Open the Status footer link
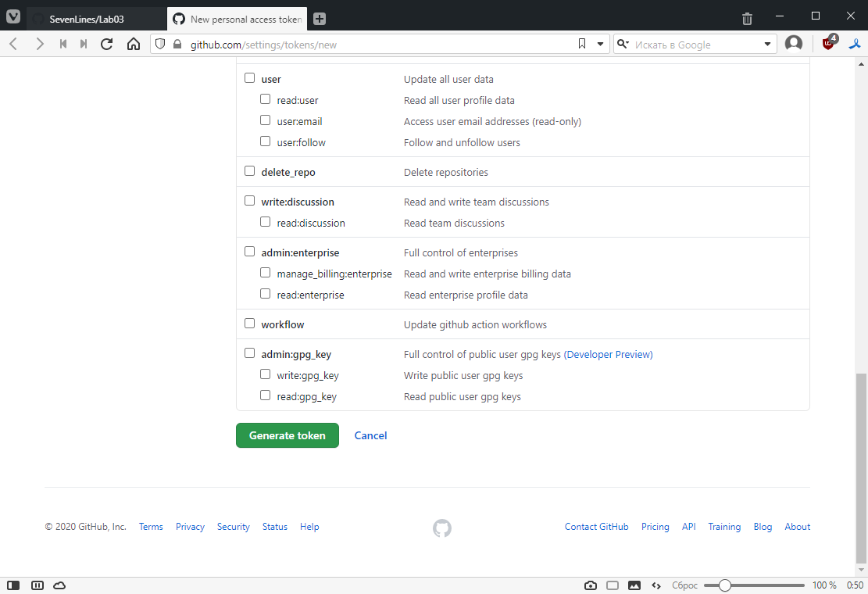 [274, 527]
